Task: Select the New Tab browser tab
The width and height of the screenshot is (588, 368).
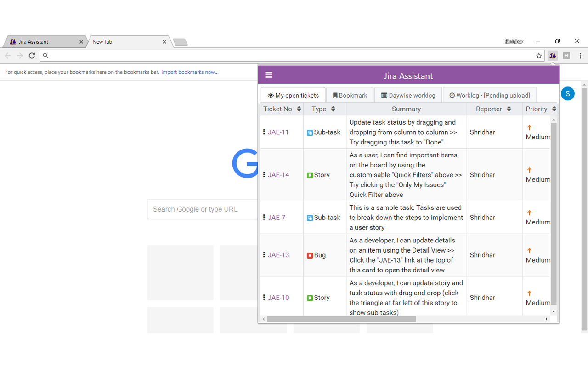Action: [x=129, y=42]
